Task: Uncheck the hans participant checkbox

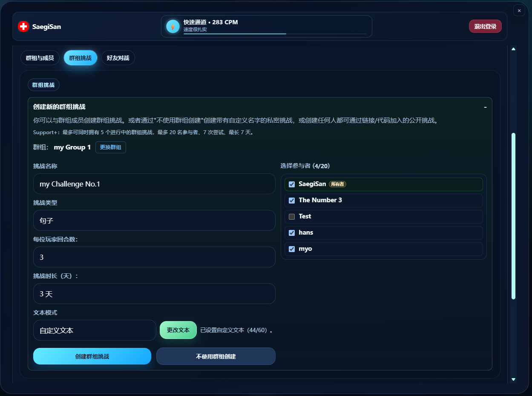Action: coord(292,233)
